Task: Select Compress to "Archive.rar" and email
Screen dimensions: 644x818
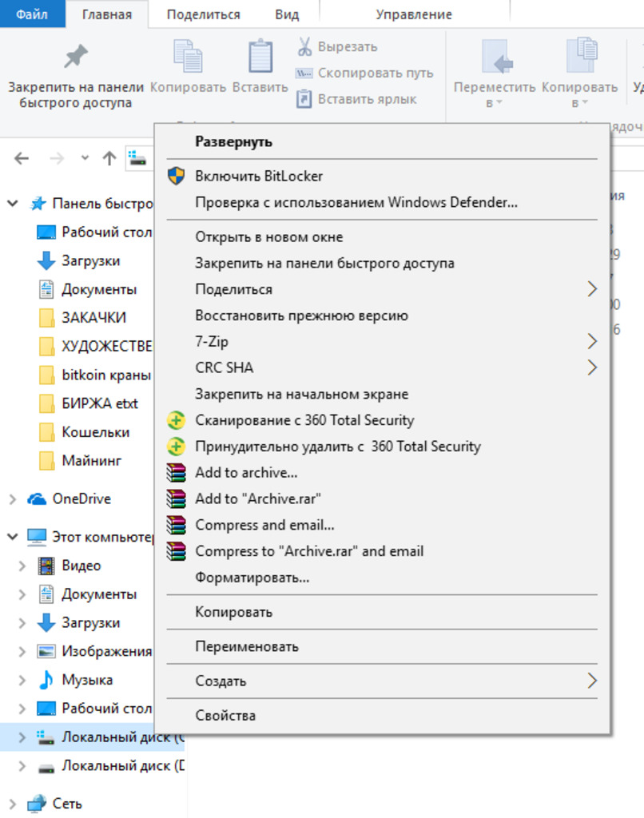Action: coord(382,551)
